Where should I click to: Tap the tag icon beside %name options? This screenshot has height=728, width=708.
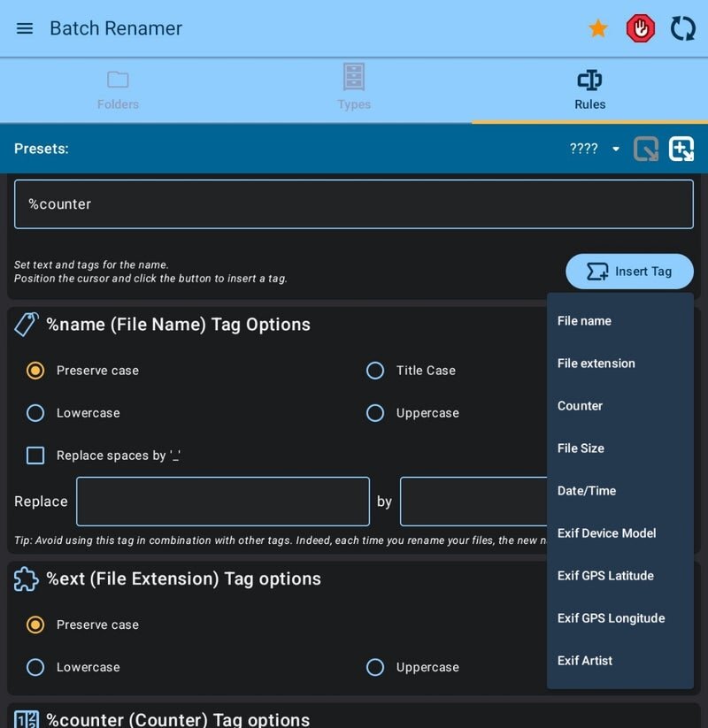click(x=26, y=324)
